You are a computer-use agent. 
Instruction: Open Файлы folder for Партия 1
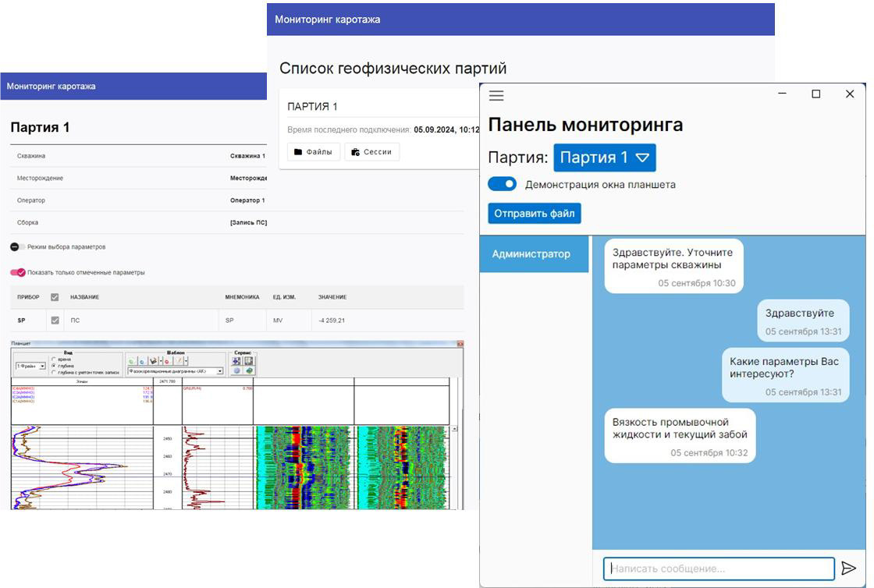click(x=314, y=152)
